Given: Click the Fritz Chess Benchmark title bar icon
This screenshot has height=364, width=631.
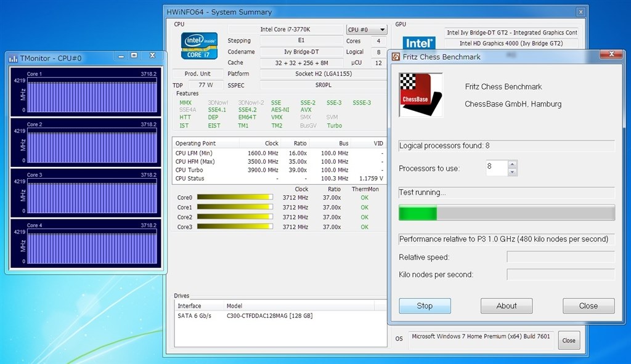Looking at the screenshot, I should click(x=396, y=57).
